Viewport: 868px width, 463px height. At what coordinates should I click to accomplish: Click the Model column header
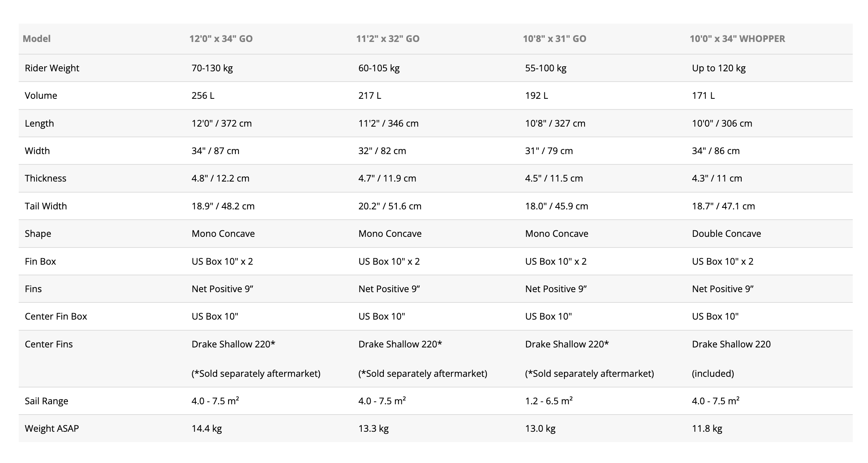click(37, 39)
